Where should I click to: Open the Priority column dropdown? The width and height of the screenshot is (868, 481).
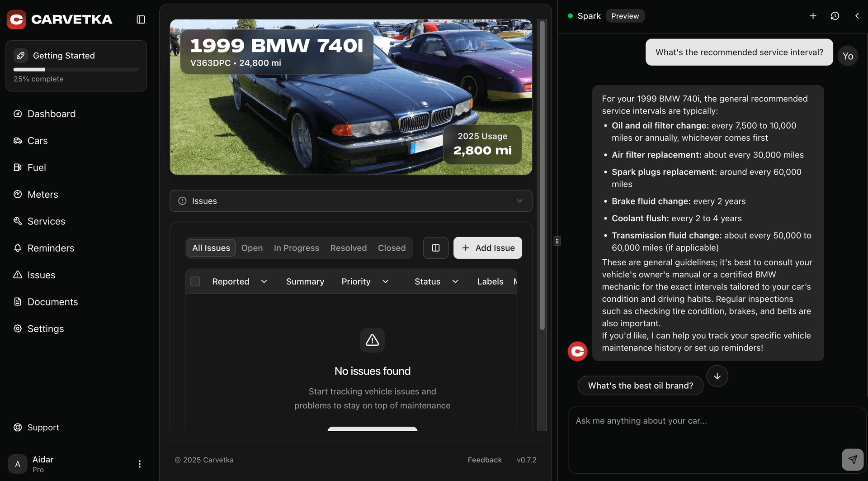385,281
